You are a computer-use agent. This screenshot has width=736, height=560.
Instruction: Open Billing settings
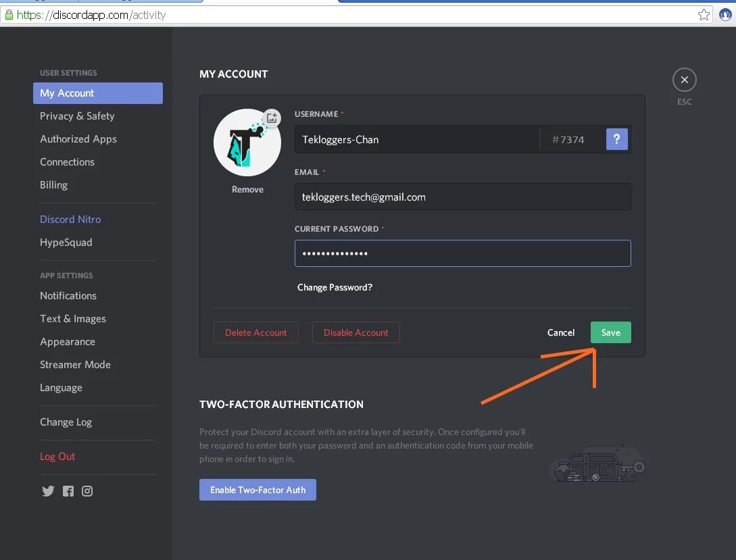tap(53, 185)
